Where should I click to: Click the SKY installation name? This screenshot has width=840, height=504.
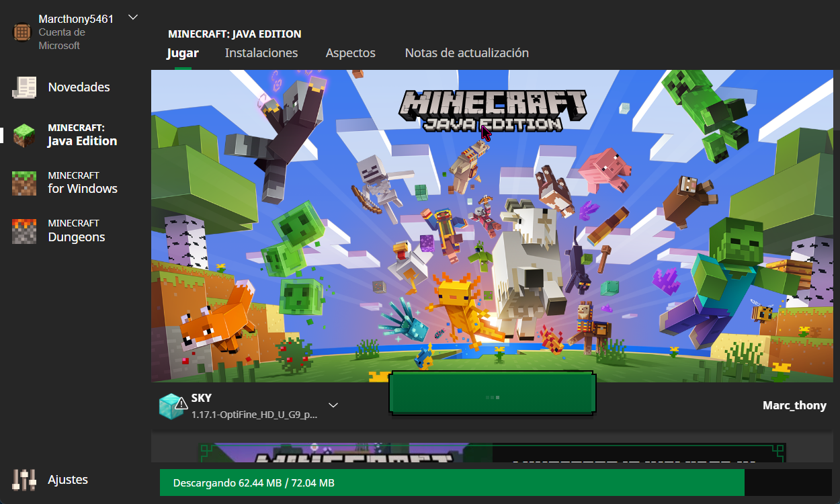pos(202,398)
